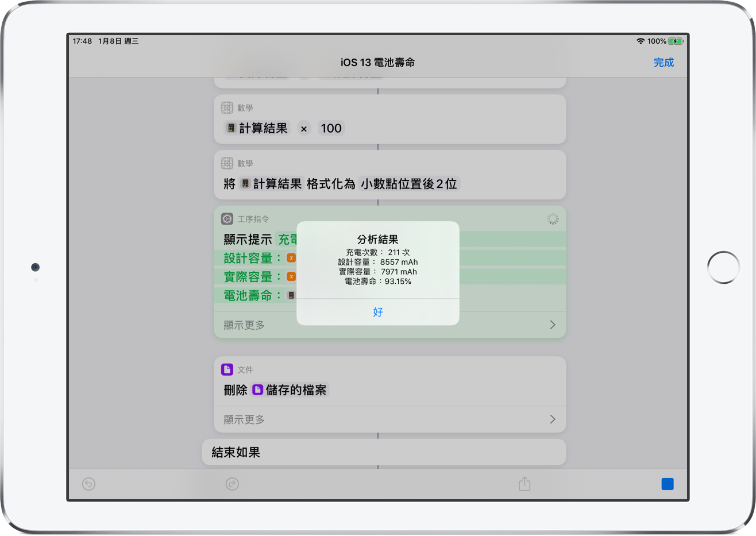Tap the redo arrow in the bottom toolbar
Viewport: 756px width, 536px height.
pos(232,484)
